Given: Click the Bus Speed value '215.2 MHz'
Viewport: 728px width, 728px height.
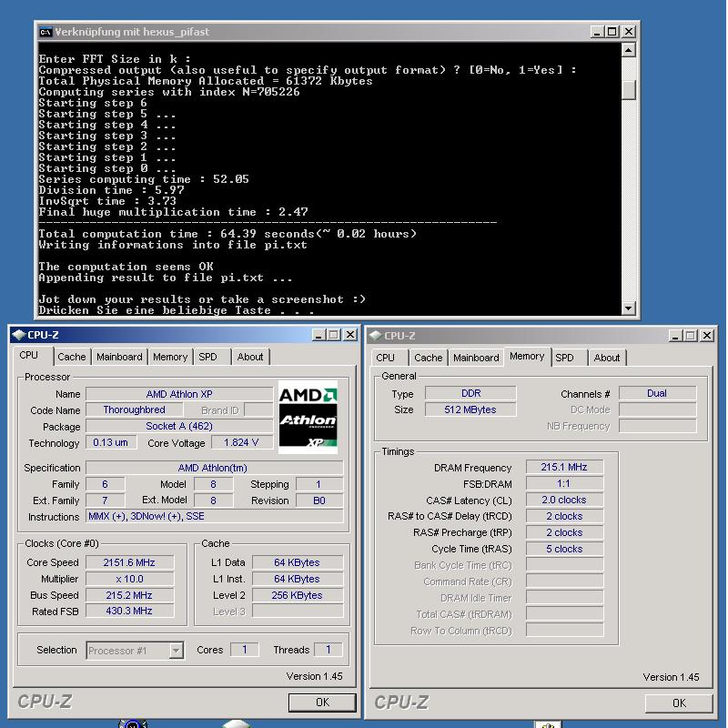Looking at the screenshot, I should [x=129, y=595].
